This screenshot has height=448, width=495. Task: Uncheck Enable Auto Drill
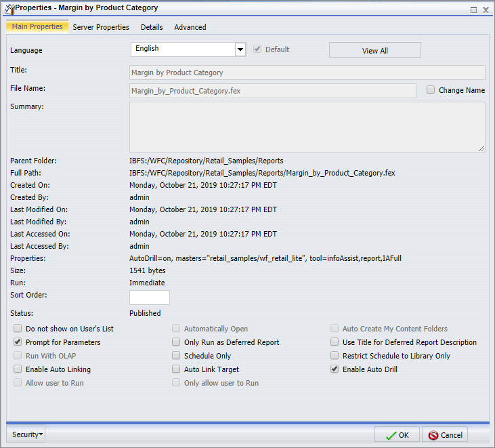click(x=335, y=369)
